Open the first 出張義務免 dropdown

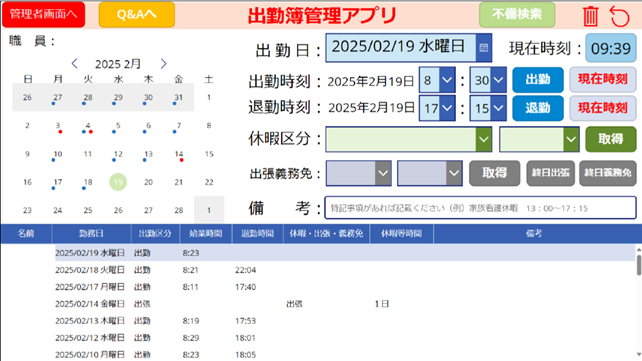pyautogui.click(x=359, y=173)
